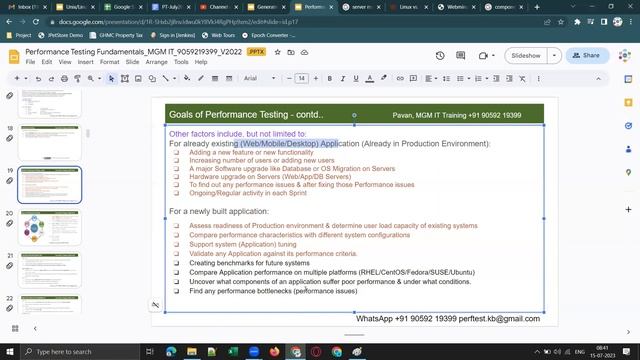This screenshot has width=640, height=360.
Task: Click the Zoom magnifier tool
Action: [91, 78]
